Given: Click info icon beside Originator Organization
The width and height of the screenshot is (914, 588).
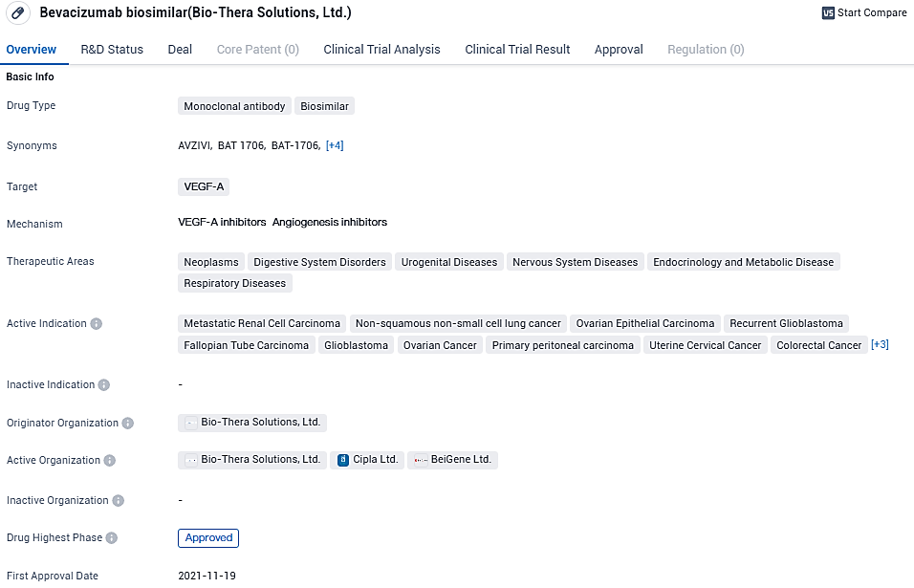Looking at the screenshot, I should (x=128, y=424).
